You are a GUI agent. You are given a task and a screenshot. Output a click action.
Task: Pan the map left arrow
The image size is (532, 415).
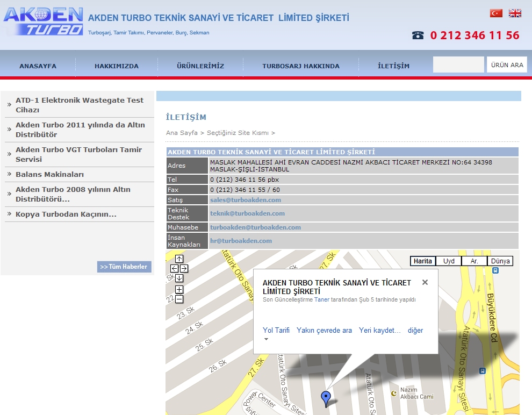pos(174,268)
